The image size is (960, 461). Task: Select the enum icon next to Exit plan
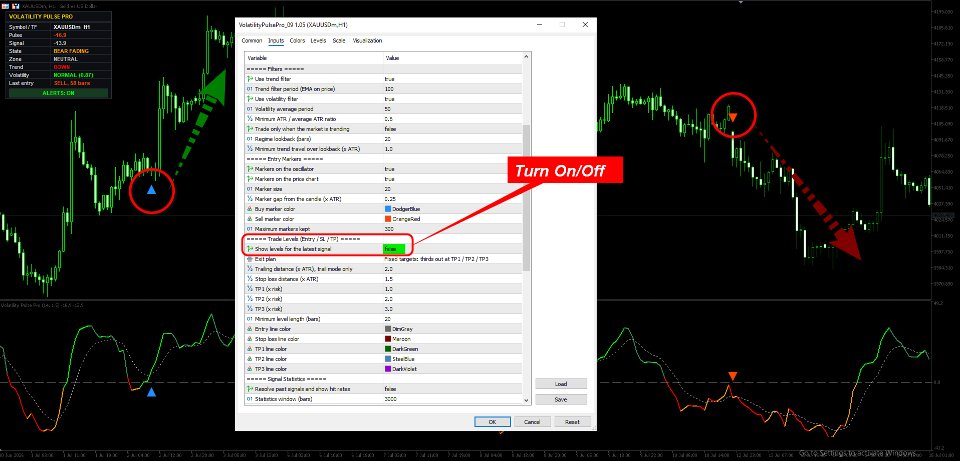click(250, 259)
